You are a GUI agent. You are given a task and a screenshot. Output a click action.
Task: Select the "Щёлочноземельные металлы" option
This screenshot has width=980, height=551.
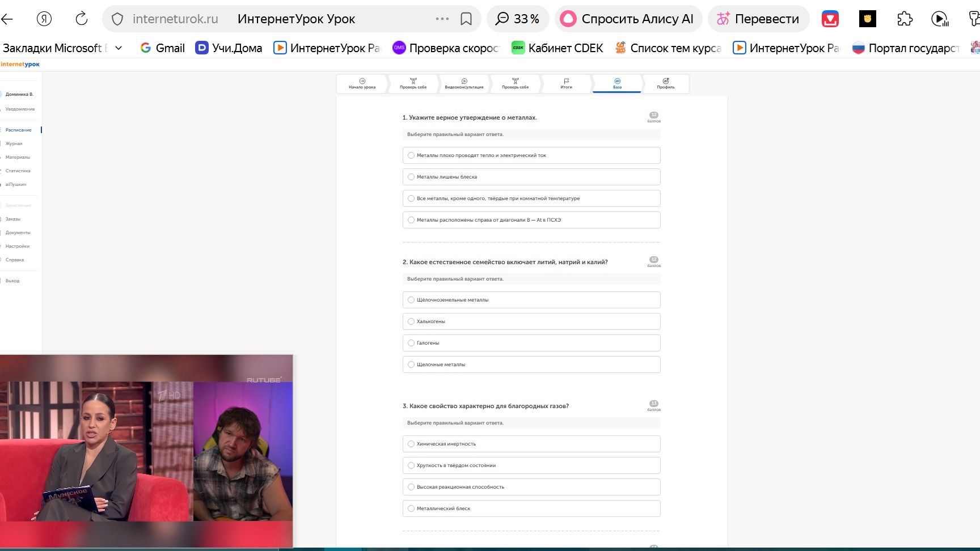click(x=531, y=300)
